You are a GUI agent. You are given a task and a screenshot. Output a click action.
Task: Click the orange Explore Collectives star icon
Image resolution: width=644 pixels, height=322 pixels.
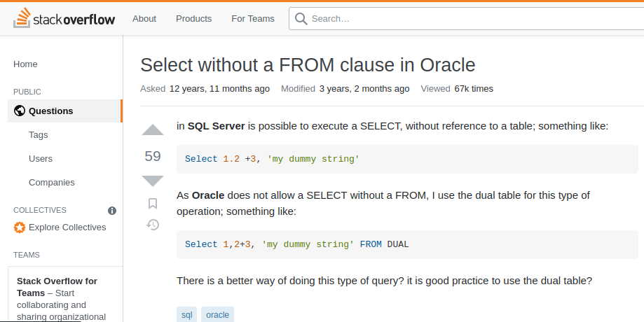coord(20,227)
